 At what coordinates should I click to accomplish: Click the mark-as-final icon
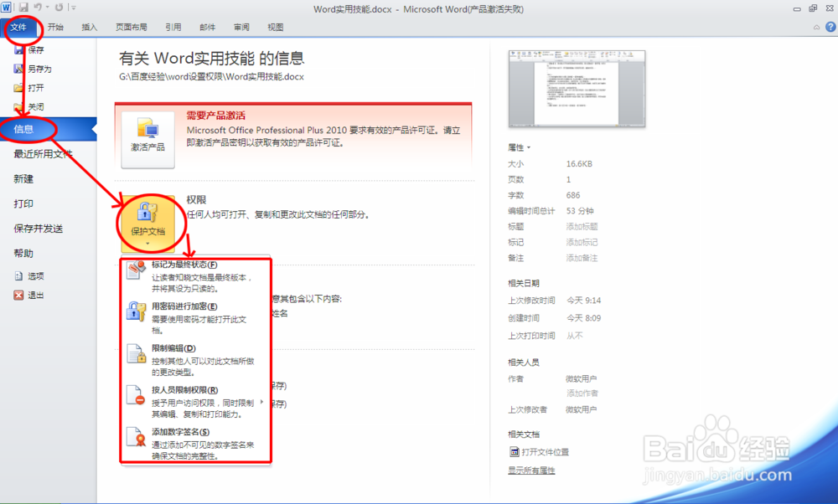pyautogui.click(x=136, y=270)
